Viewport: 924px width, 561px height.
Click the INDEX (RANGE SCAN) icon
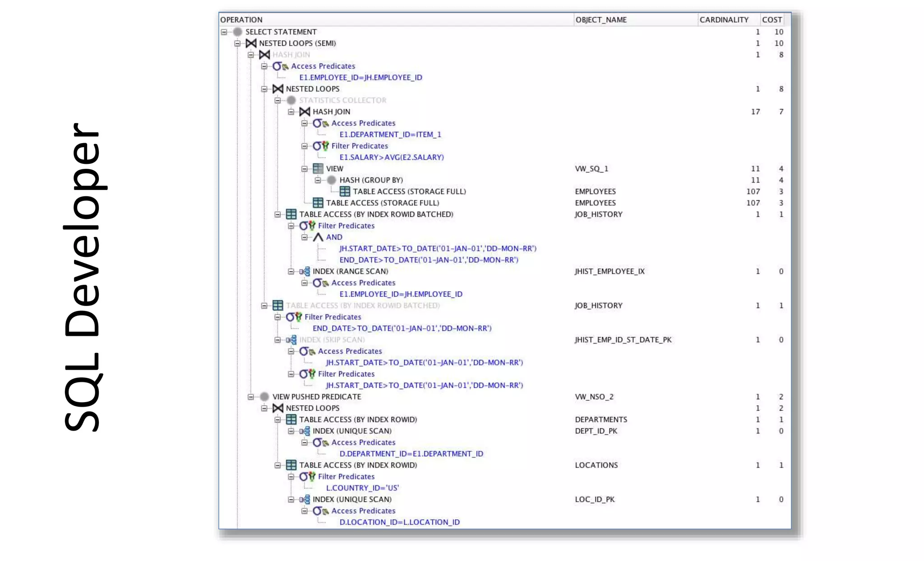[x=305, y=271]
